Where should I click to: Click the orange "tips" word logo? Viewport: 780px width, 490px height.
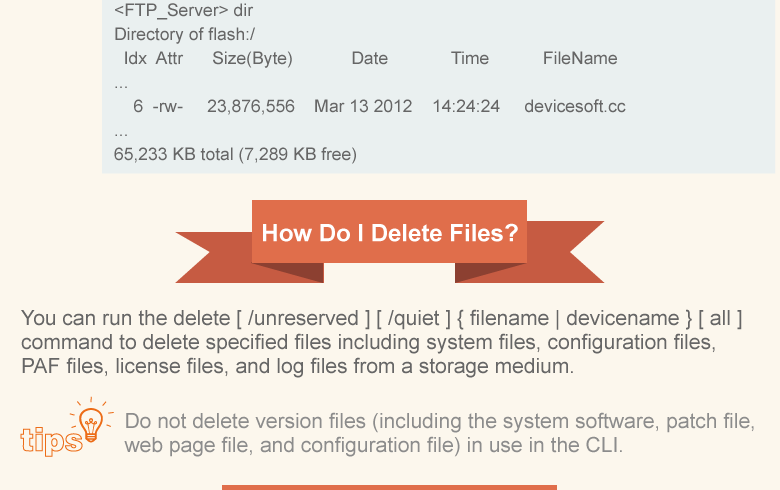pyautogui.click(x=51, y=441)
